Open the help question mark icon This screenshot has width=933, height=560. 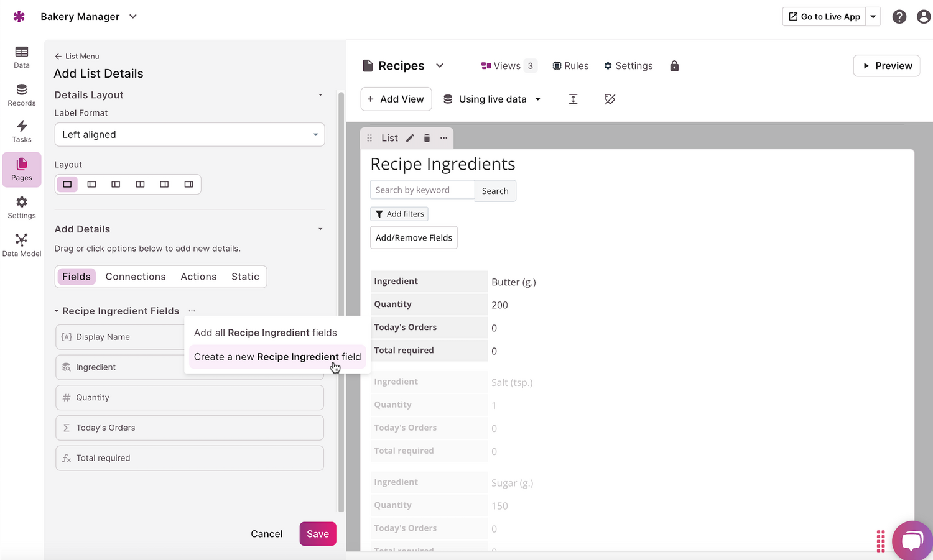coord(899,17)
